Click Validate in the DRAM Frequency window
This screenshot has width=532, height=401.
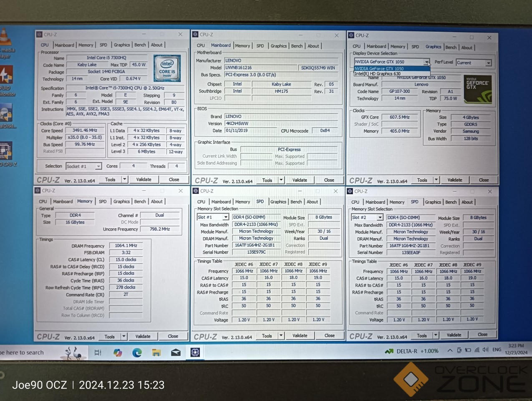click(143, 336)
